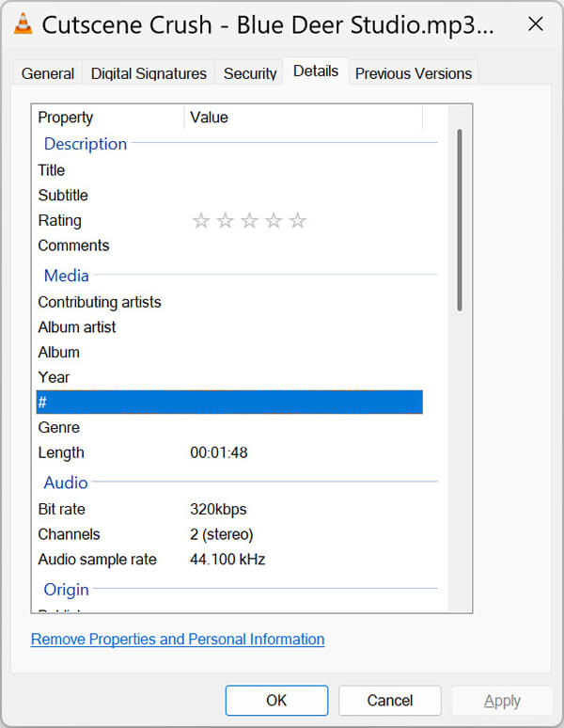The image size is (564, 728).
Task: Select the Channels property label
Action: pos(70,534)
